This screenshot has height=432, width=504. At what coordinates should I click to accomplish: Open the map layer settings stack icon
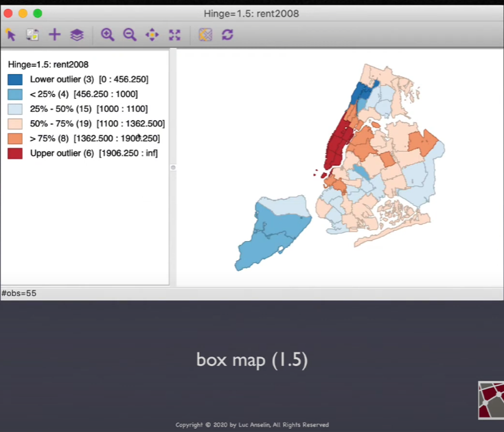click(x=77, y=35)
